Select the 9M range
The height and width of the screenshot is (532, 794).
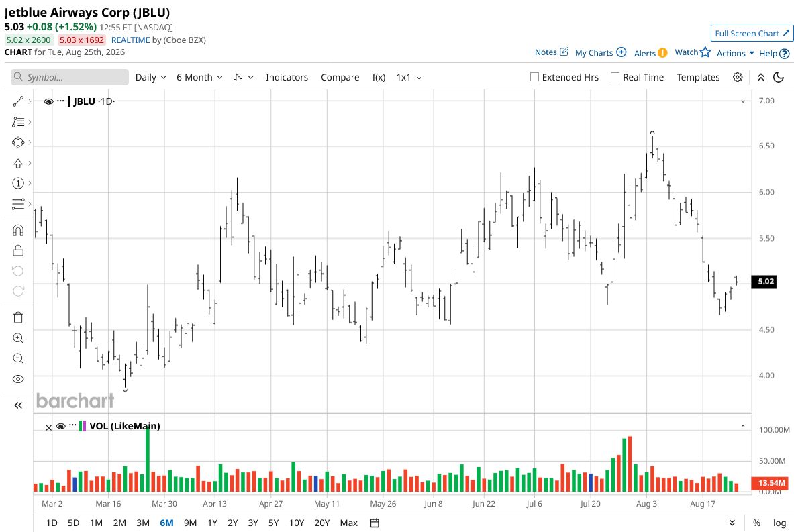(191, 523)
